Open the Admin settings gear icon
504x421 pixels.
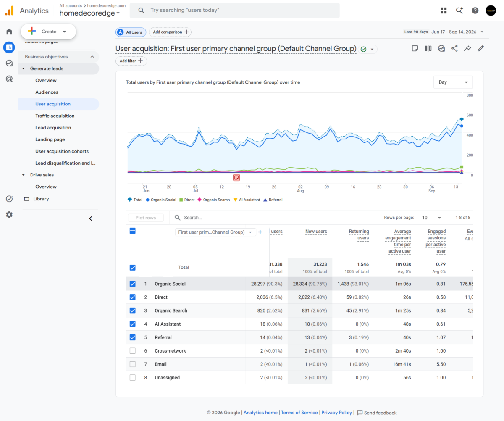click(x=9, y=214)
